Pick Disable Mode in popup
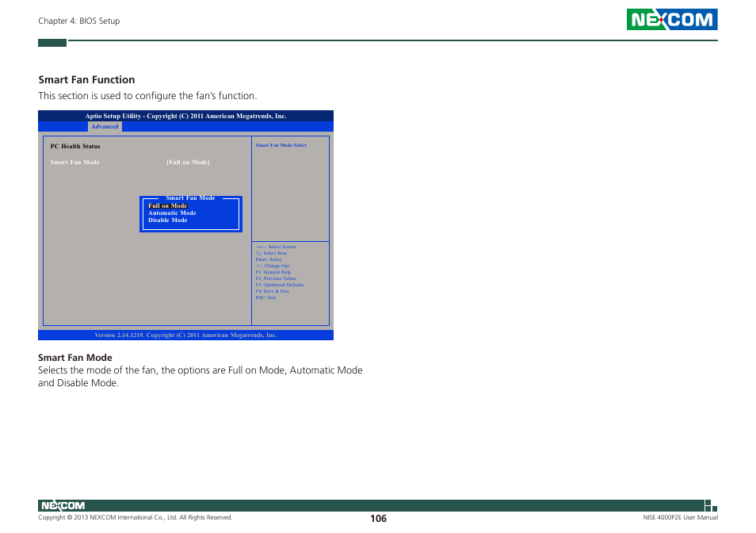The width and height of the screenshot is (756, 533). click(167, 220)
